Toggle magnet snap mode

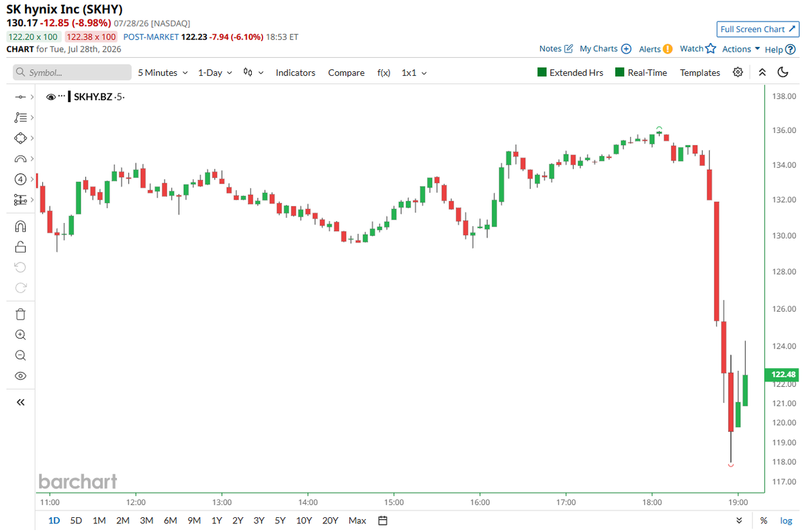20,226
